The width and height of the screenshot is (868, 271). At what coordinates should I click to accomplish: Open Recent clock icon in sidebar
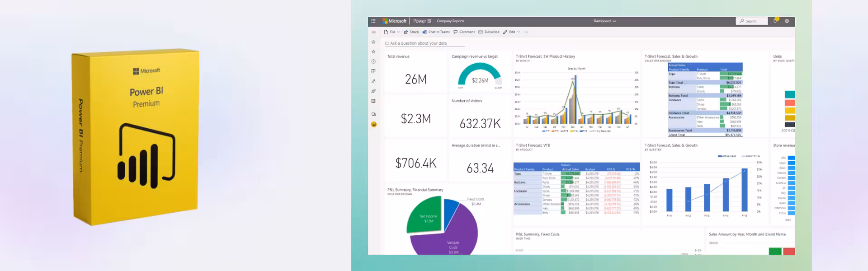click(x=373, y=61)
